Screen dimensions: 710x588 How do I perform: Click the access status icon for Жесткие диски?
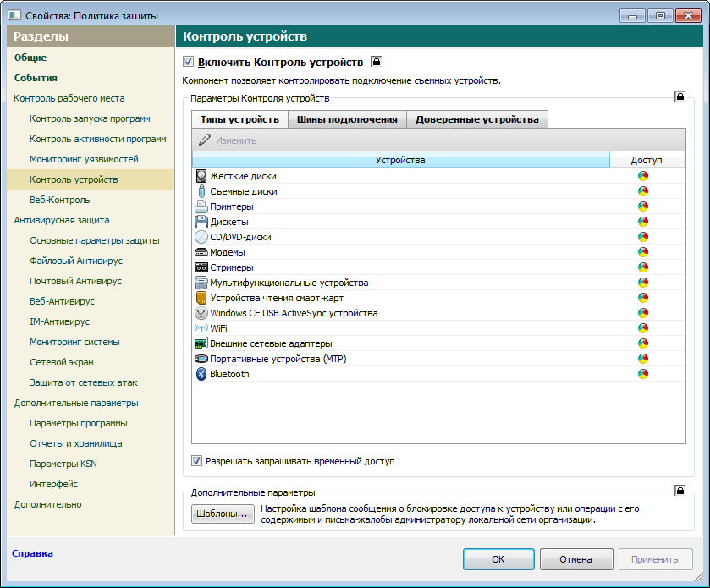tap(643, 176)
